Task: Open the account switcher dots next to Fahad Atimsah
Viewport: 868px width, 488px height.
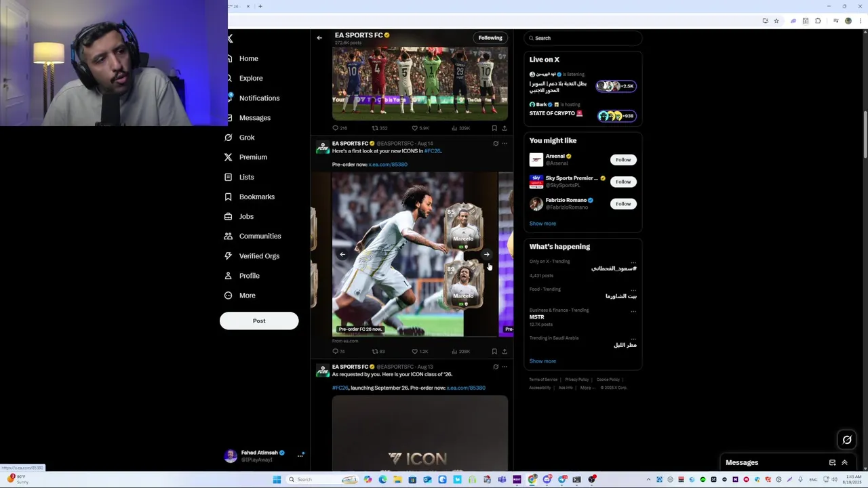Action: click(x=300, y=455)
